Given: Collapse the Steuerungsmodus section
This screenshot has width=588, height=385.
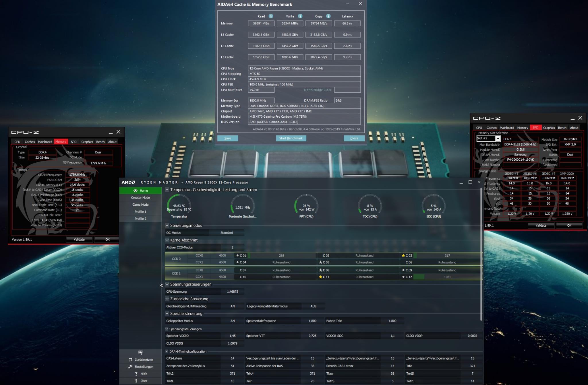Looking at the screenshot, I should pyautogui.click(x=167, y=225).
